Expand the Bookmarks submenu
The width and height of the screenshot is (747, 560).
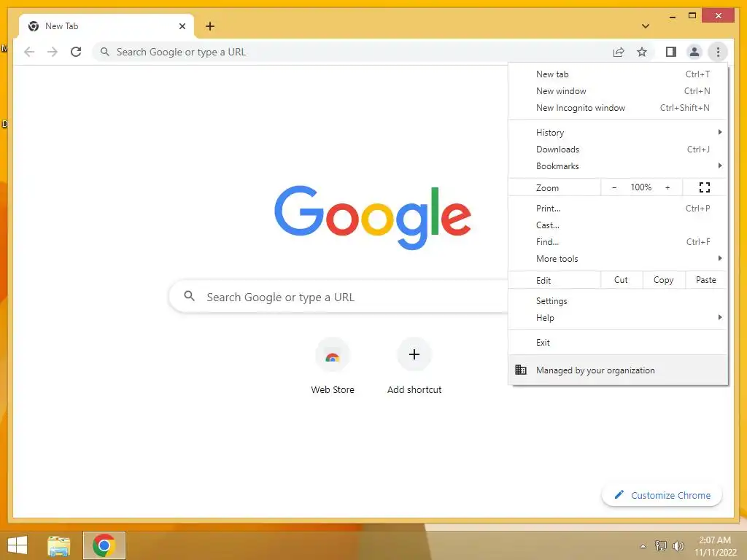(618, 166)
